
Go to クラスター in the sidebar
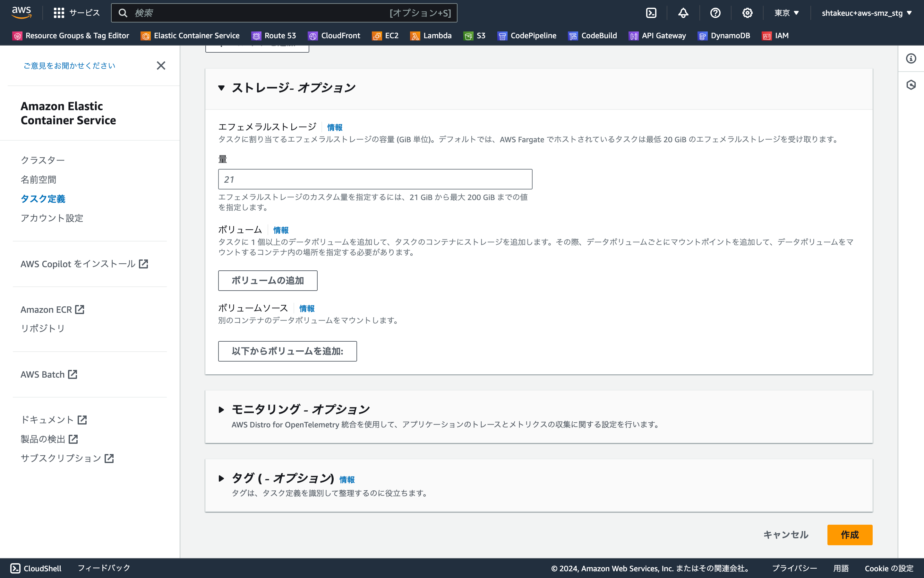pos(43,160)
